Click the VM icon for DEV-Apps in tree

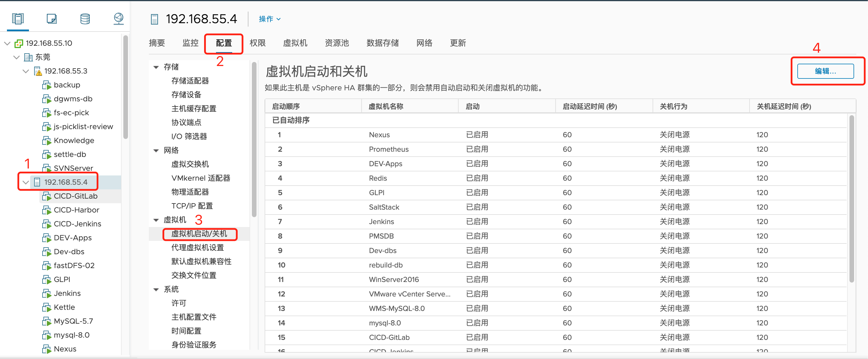(x=47, y=238)
